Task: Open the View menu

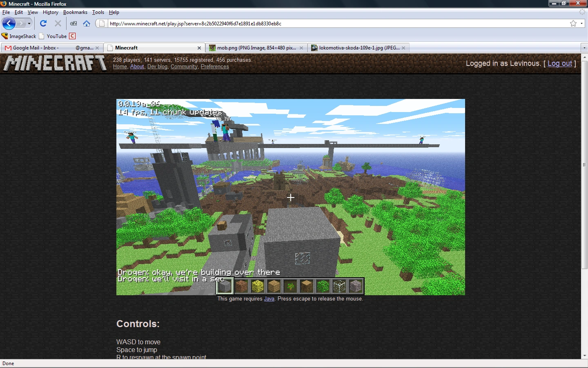Action: tap(33, 12)
